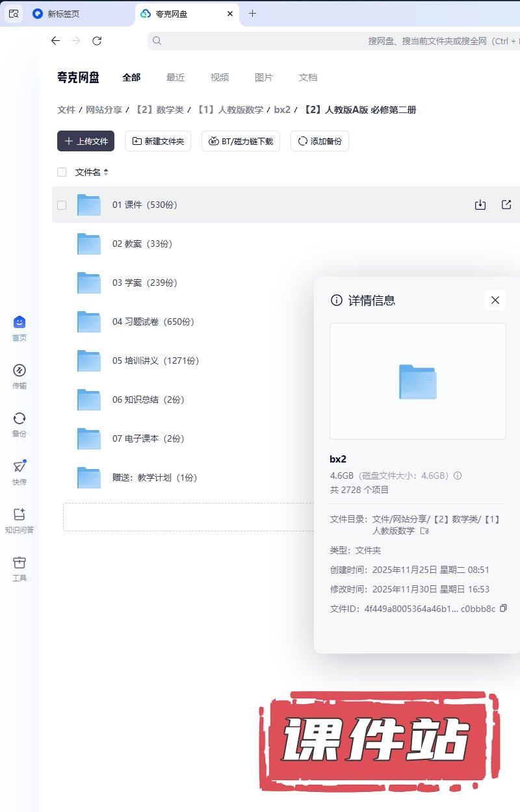Sort files by clicking 文件名 sort arrows
The width and height of the screenshot is (520, 812).
pyautogui.click(x=106, y=172)
